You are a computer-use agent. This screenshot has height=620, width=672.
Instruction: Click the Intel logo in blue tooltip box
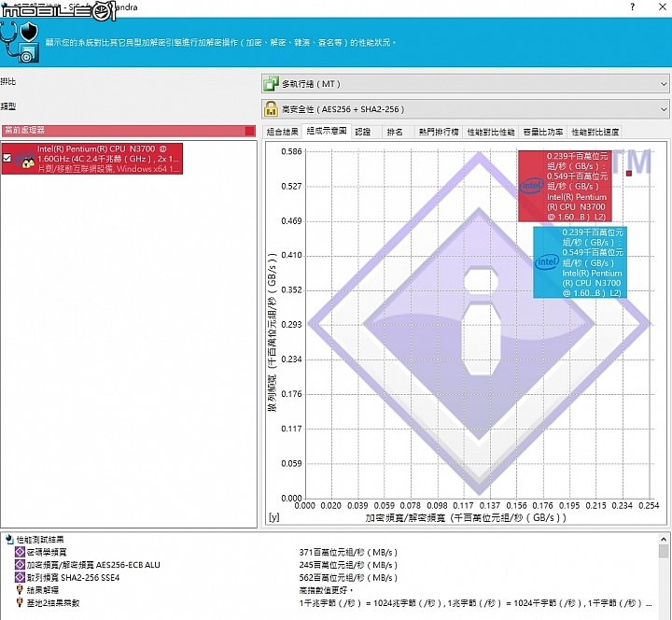[547, 261]
